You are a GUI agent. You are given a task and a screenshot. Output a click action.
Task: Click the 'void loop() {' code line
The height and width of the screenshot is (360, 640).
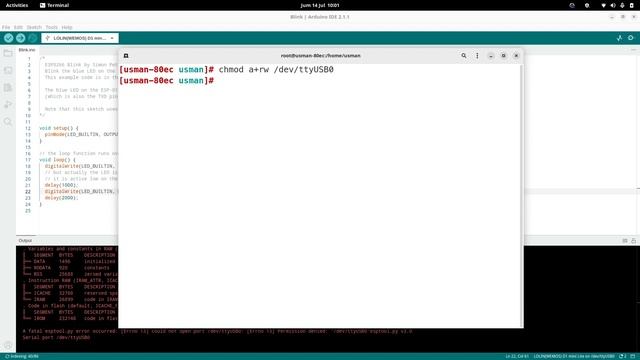58,160
